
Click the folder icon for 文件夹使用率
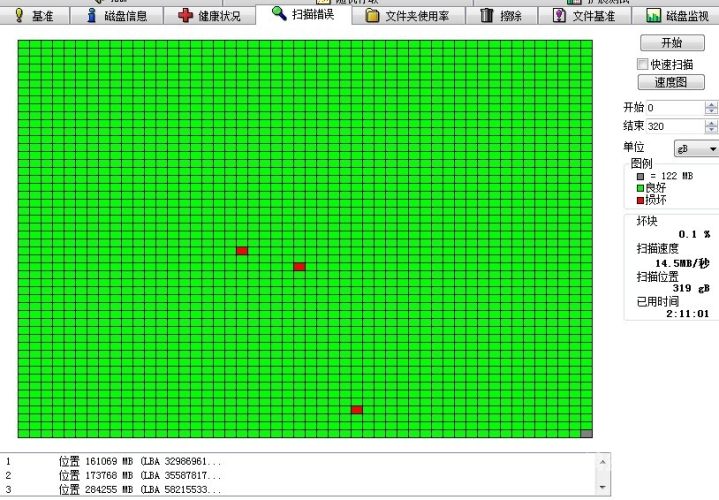tap(372, 16)
